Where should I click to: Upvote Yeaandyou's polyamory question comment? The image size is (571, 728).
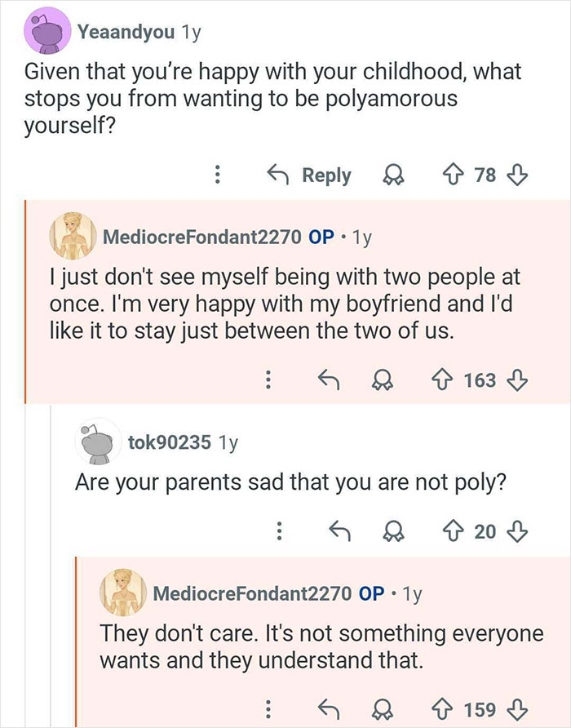pos(454,175)
